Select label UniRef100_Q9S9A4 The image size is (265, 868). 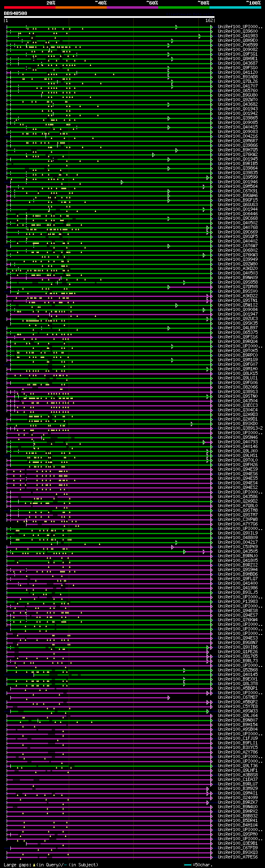coord(238,569)
